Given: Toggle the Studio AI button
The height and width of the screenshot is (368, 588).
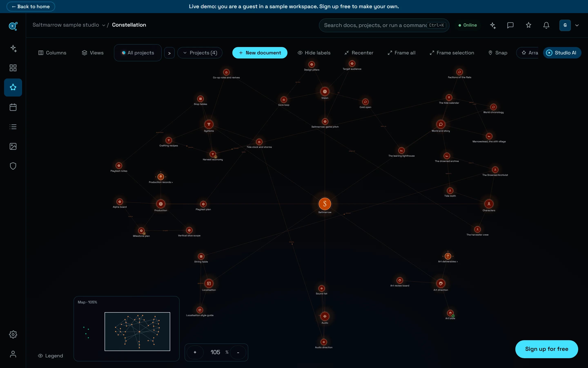Looking at the screenshot, I should 562,53.
